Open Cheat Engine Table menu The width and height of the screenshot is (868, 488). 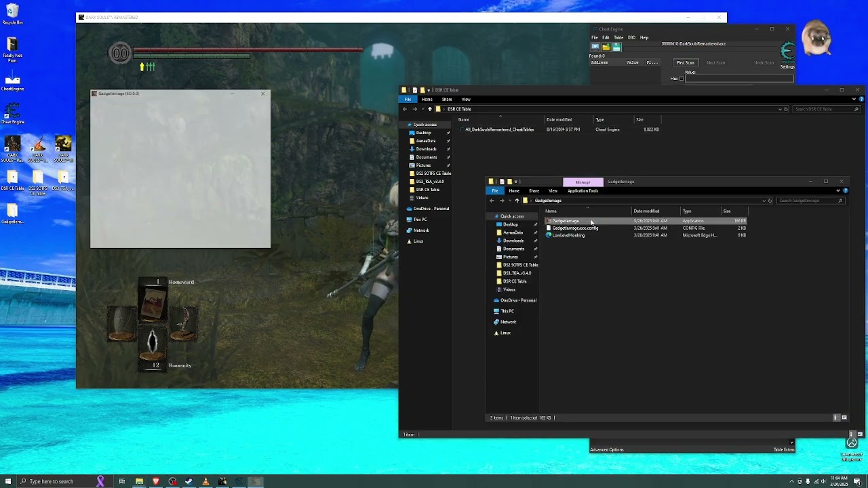pyautogui.click(x=618, y=37)
